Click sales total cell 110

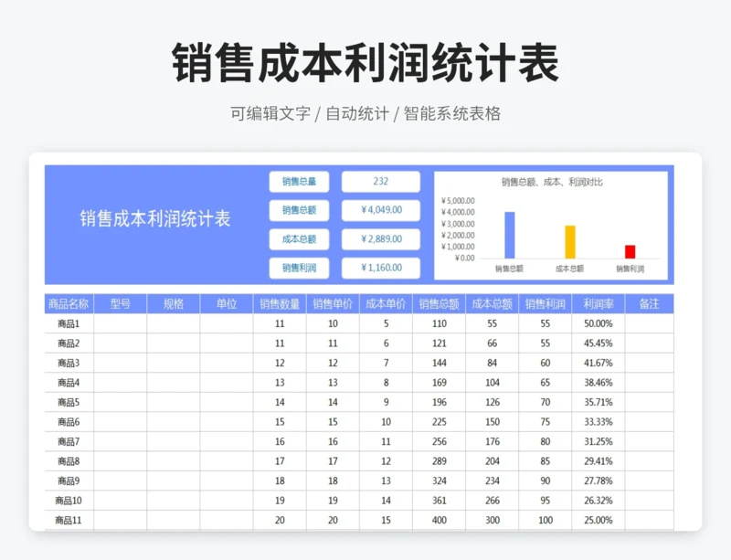(440, 323)
